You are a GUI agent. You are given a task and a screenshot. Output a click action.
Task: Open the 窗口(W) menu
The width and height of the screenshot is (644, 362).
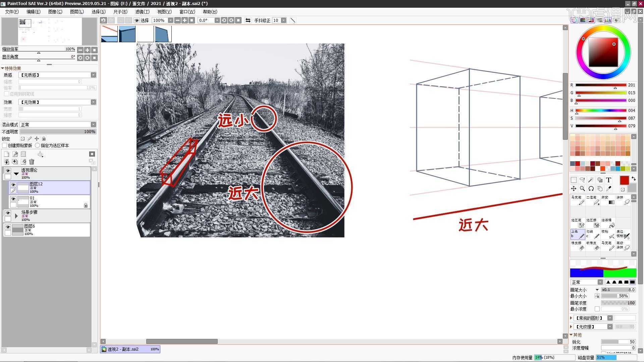pyautogui.click(x=187, y=12)
